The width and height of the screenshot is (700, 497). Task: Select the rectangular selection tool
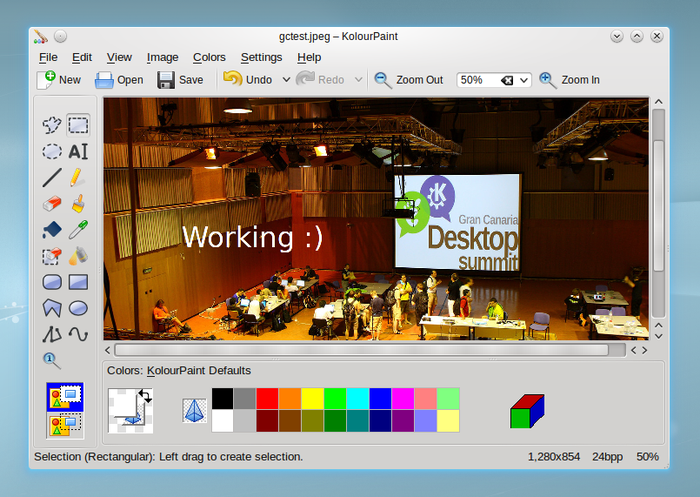[78, 125]
